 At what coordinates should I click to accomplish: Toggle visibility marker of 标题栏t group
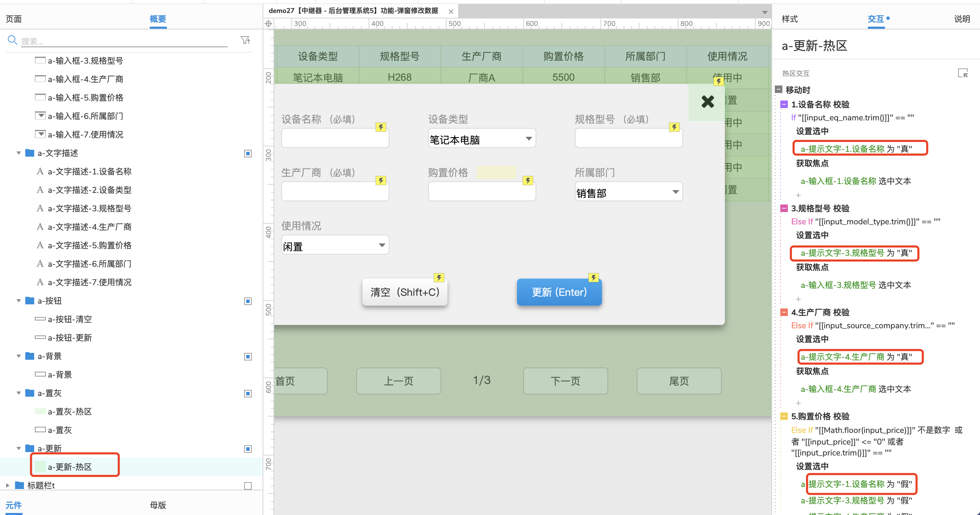pos(248,486)
